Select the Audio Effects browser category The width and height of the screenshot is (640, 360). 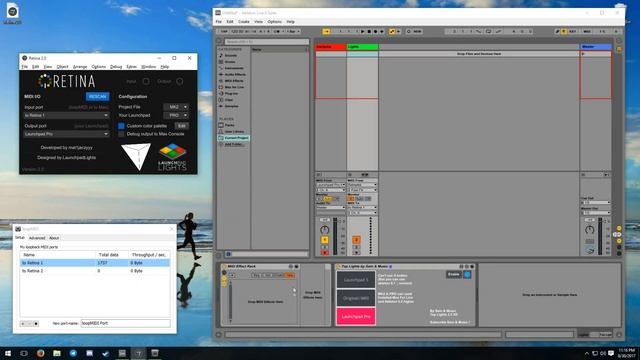coord(235,75)
